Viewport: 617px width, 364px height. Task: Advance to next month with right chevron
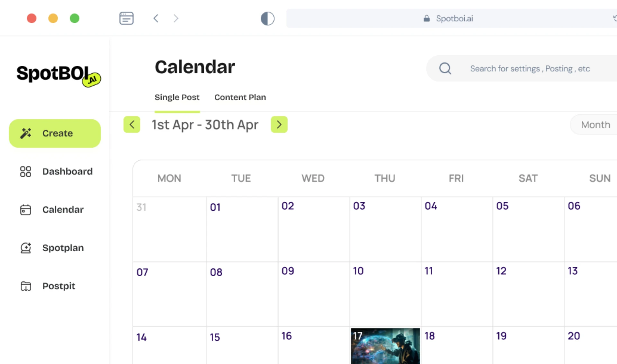[x=279, y=124]
